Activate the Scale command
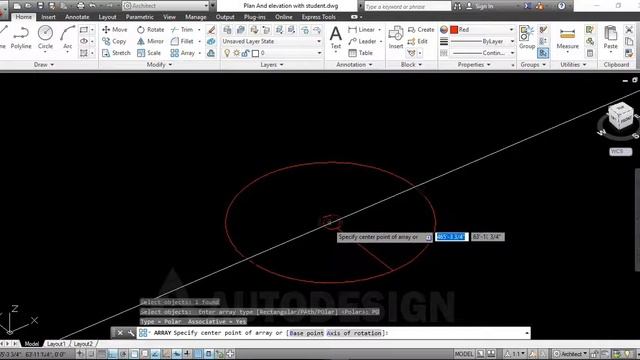 [149, 53]
